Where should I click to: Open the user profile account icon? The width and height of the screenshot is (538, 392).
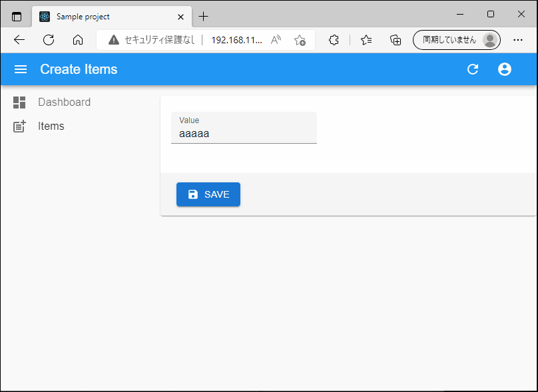[x=505, y=69]
